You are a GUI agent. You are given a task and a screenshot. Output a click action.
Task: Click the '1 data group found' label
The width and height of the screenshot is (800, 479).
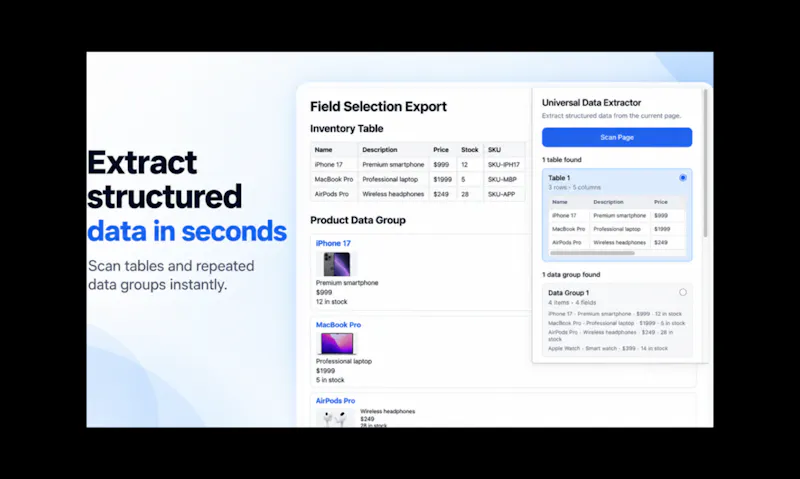pos(571,274)
